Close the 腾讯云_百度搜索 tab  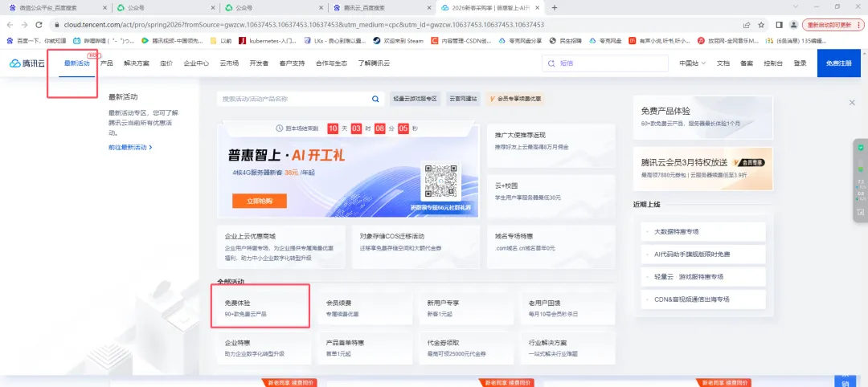[428, 8]
